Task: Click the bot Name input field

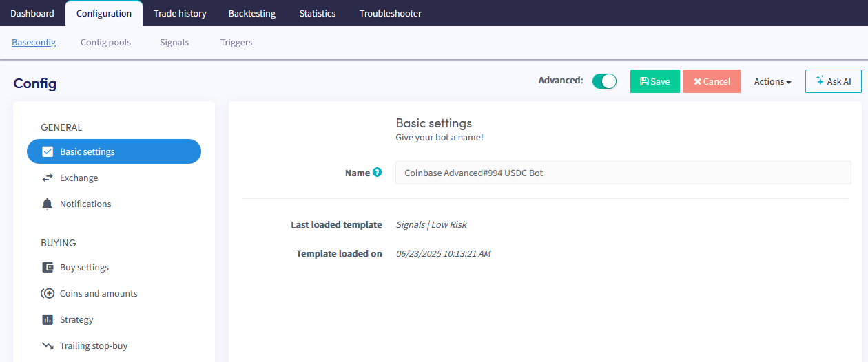Action: pos(623,173)
